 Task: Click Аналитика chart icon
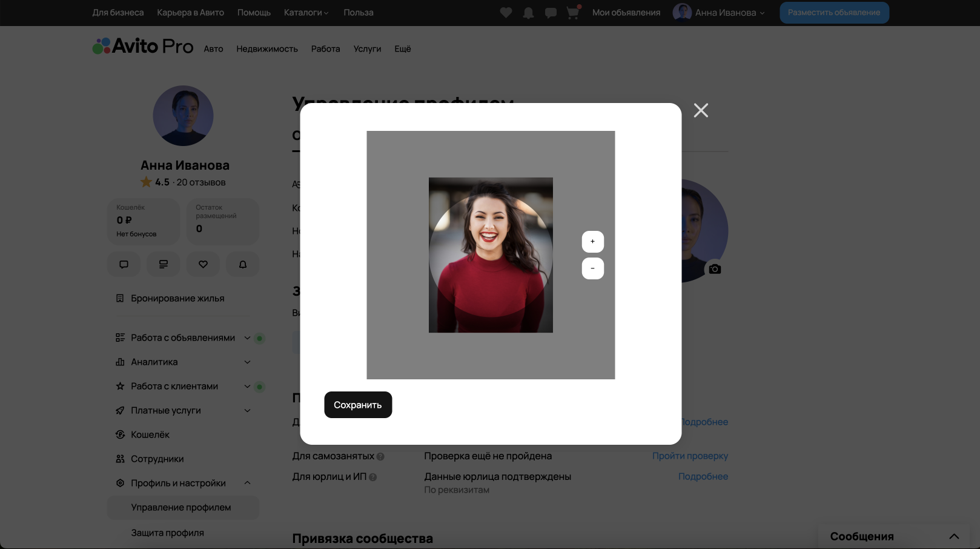(120, 362)
